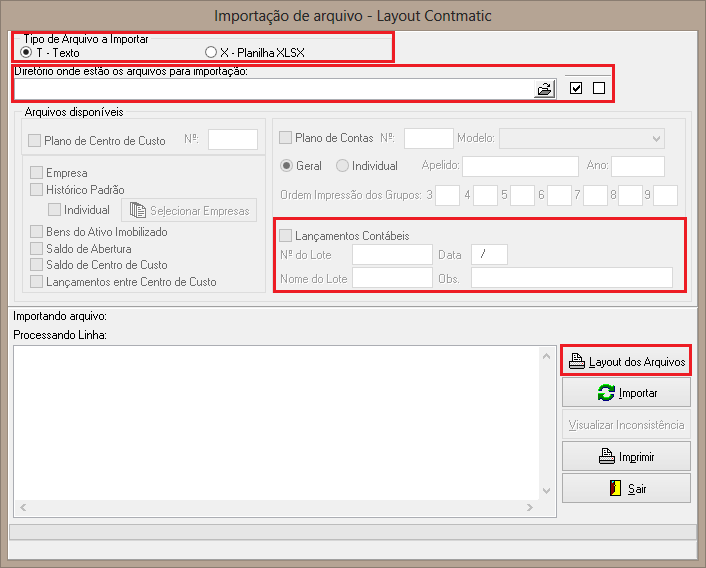The width and height of the screenshot is (706, 568).
Task: Click the log list down scroll arrow
Action: [x=547, y=491]
